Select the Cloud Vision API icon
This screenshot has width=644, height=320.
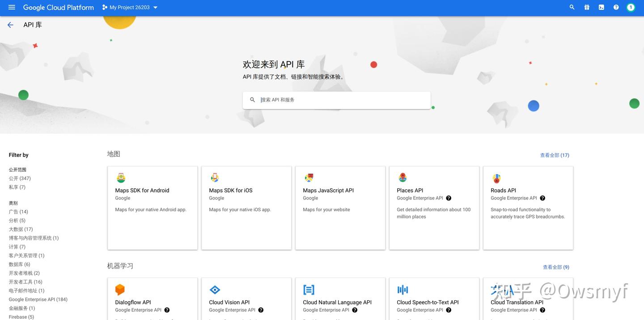click(x=215, y=289)
